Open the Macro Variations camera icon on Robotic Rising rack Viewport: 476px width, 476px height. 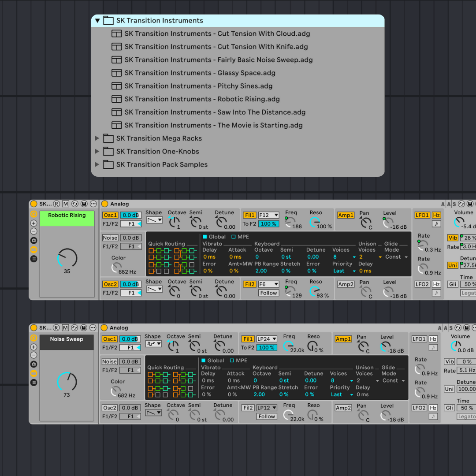click(33, 241)
